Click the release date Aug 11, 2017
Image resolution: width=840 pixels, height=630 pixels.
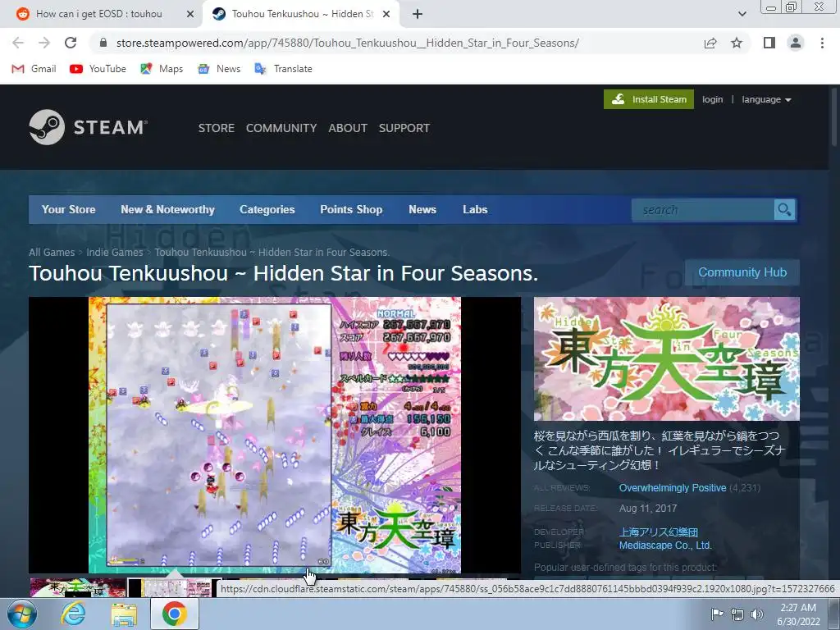[648, 509]
